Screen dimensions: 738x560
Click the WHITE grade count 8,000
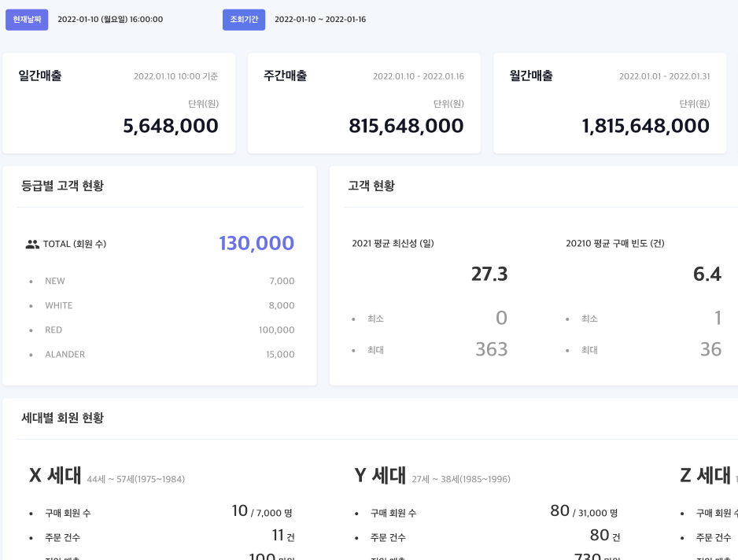(x=282, y=305)
